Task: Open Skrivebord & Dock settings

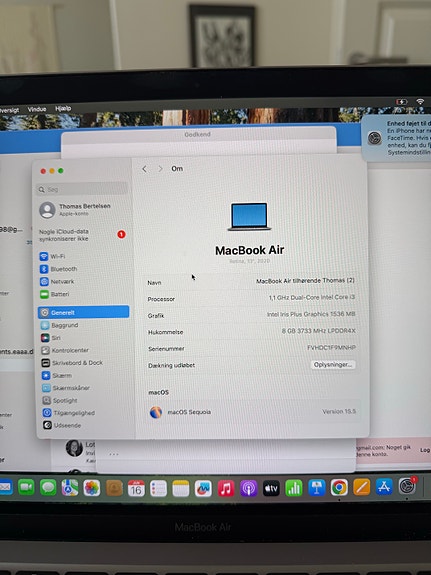Action: coord(72,363)
